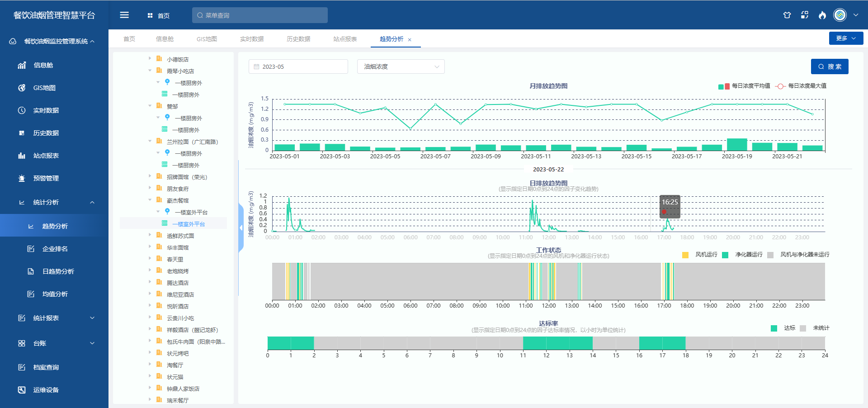Open 预警管理 alarm icon in sidebar
The image size is (868, 408).
(x=22, y=178)
